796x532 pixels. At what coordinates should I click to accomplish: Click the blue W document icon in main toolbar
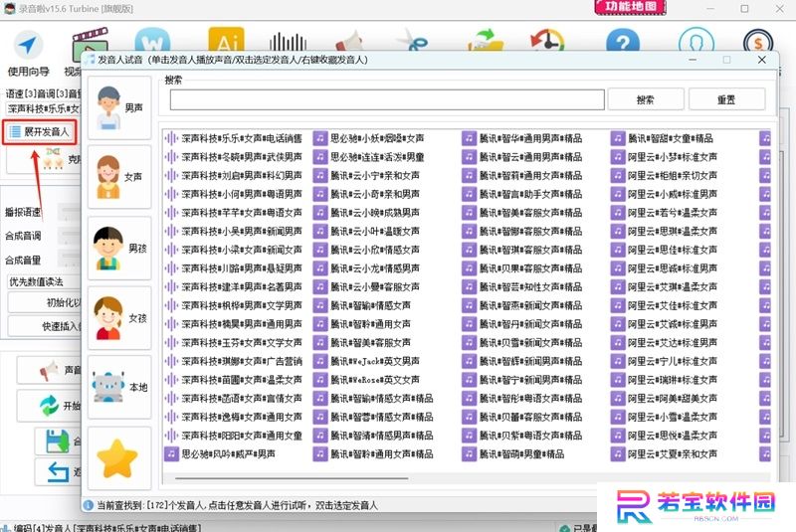pyautogui.click(x=152, y=39)
